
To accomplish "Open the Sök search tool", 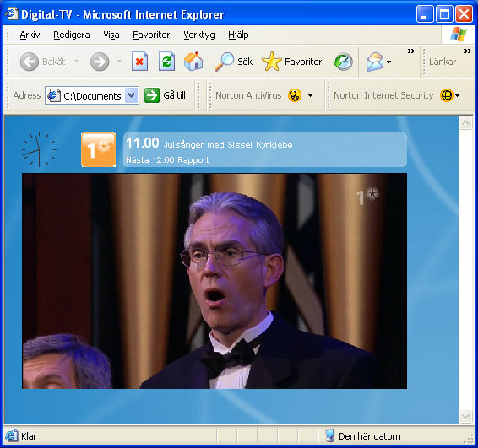I will point(234,62).
